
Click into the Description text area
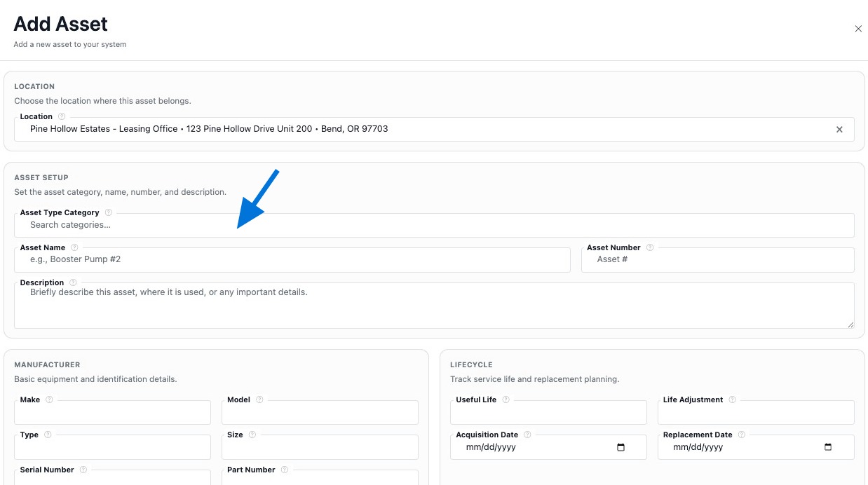tap(434, 306)
